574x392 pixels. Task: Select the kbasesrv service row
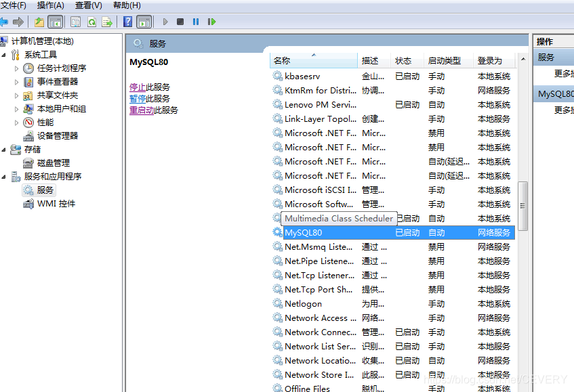tap(394, 76)
